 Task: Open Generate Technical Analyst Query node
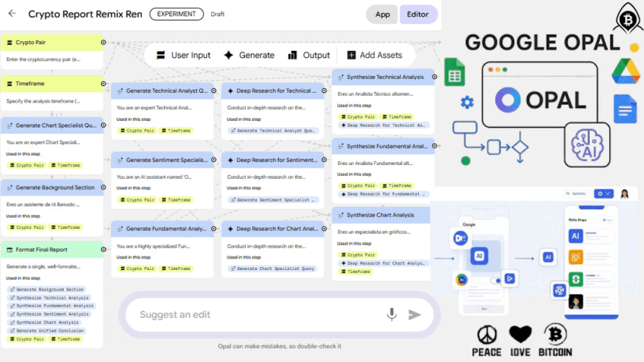163,90
